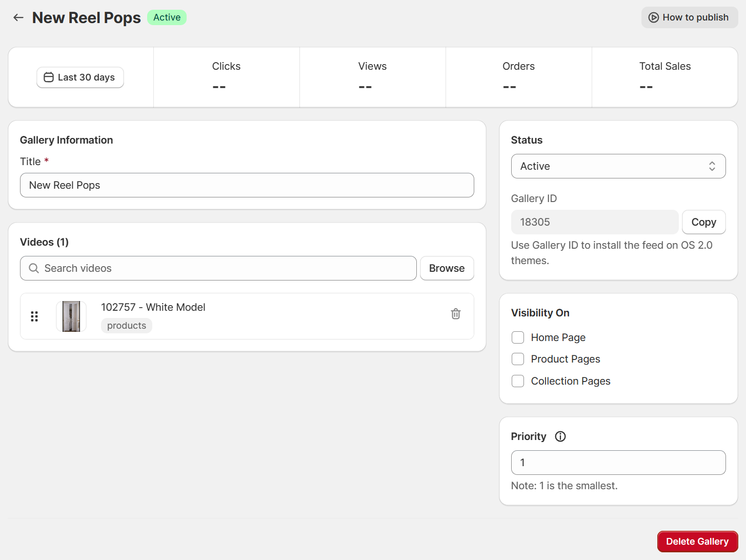The image size is (746, 560).
Task: Click the drag handle for White Model video
Action: click(34, 316)
